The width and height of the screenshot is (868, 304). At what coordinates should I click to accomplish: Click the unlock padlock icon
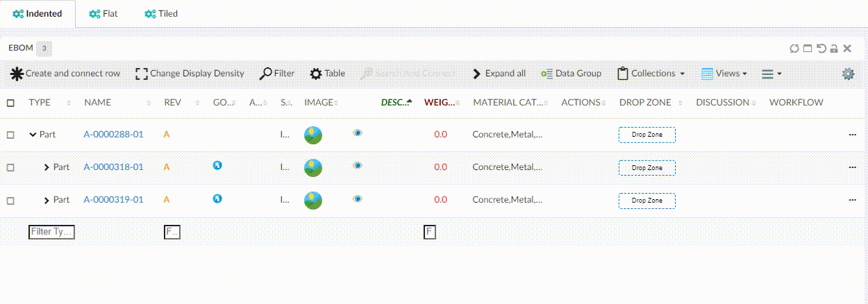pos(834,49)
